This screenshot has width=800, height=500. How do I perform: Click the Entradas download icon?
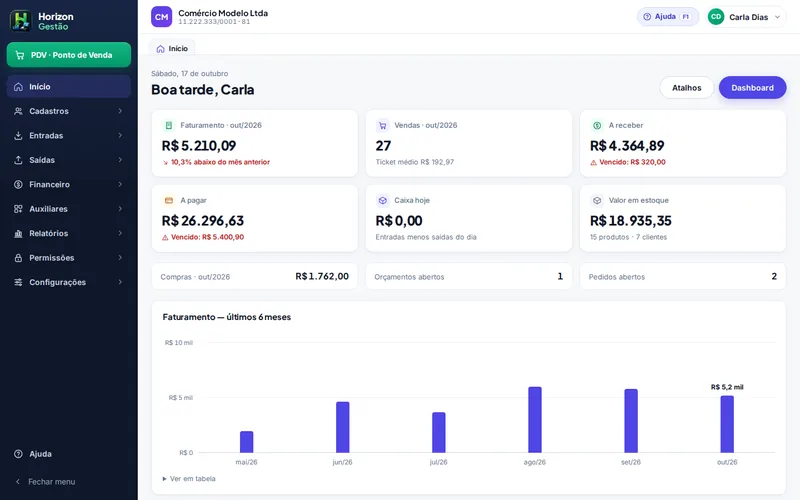coord(18,136)
